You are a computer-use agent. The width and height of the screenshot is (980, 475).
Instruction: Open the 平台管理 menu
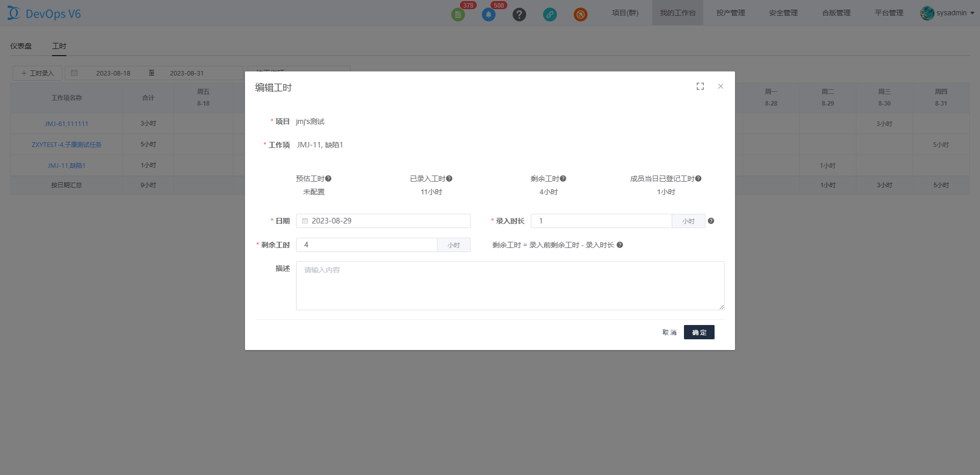[889, 13]
